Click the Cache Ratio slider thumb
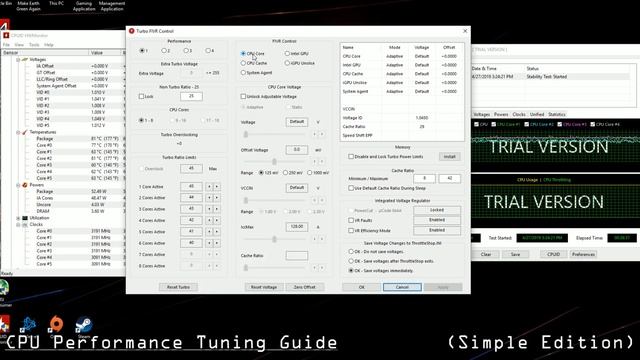The height and width of the screenshot is (360, 640). pos(246,268)
